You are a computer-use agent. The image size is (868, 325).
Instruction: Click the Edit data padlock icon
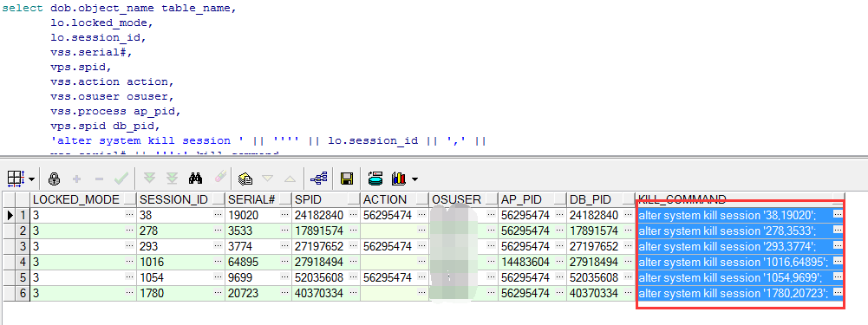pyautogui.click(x=54, y=179)
